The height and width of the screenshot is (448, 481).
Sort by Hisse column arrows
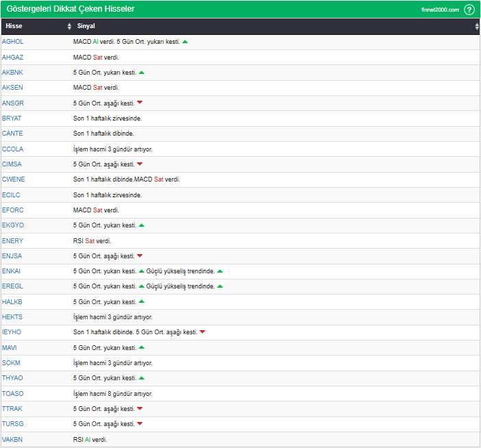69,26
